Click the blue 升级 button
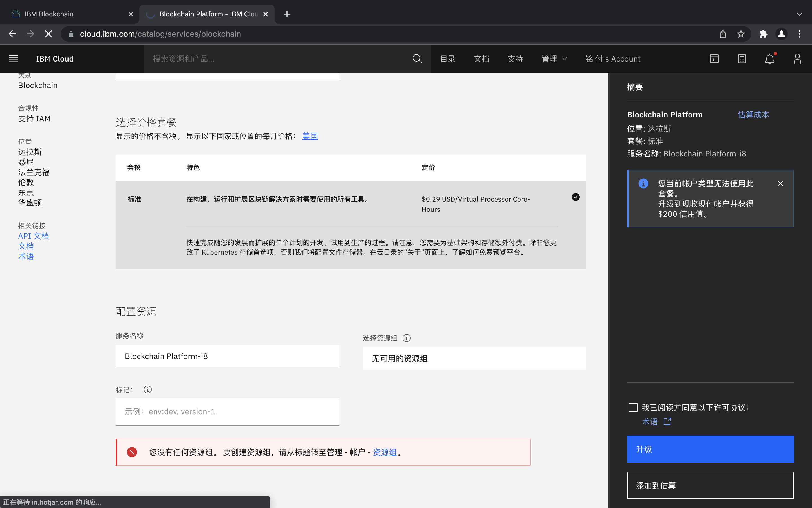812x508 pixels. (x=710, y=449)
